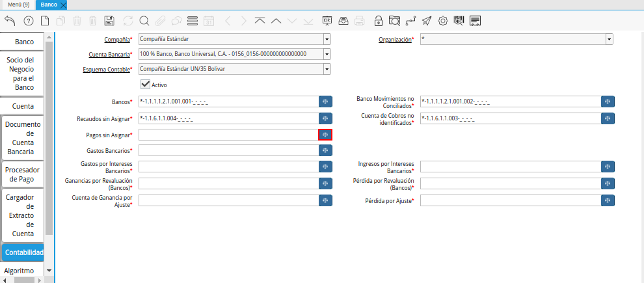The width and height of the screenshot is (644, 283).
Task: Select Cargador de Extracto de Cuenta tab
Action: click(x=23, y=215)
